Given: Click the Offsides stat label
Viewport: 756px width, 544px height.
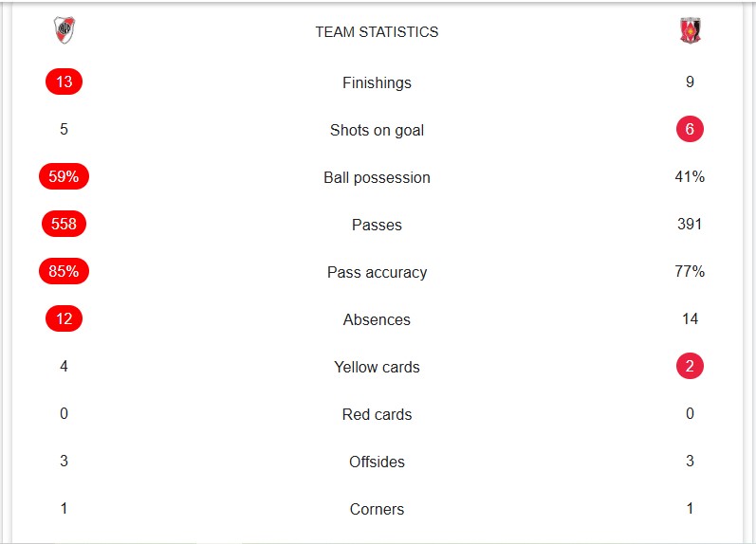Looking at the screenshot, I should tap(377, 462).
